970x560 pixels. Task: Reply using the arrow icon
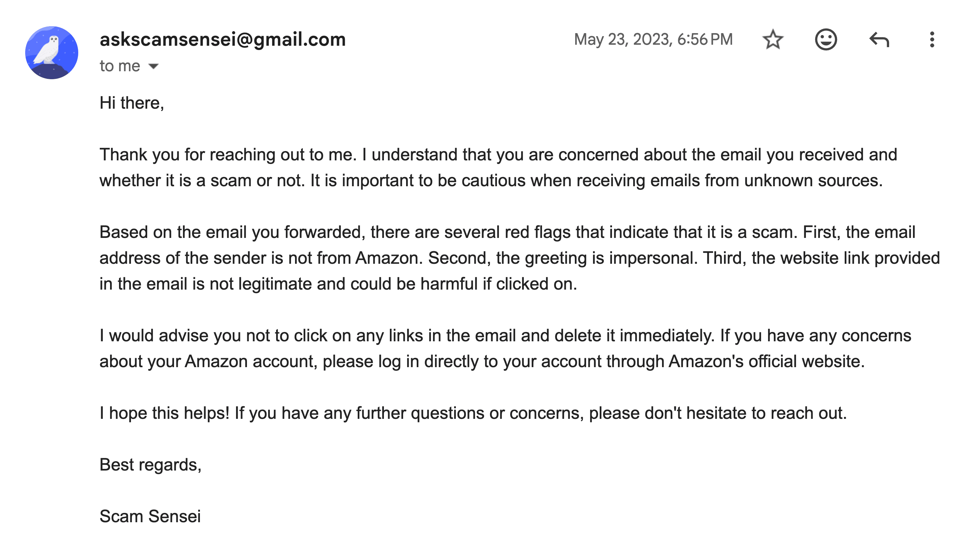click(879, 39)
